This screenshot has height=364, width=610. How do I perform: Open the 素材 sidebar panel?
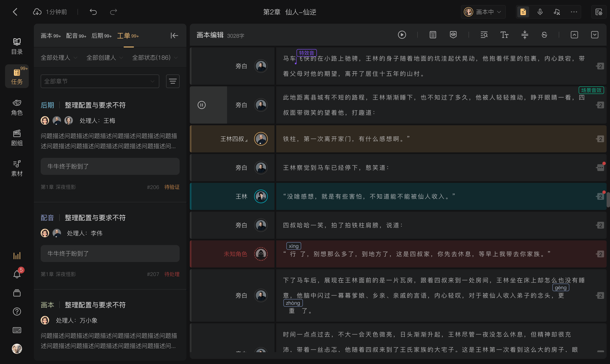click(x=17, y=168)
